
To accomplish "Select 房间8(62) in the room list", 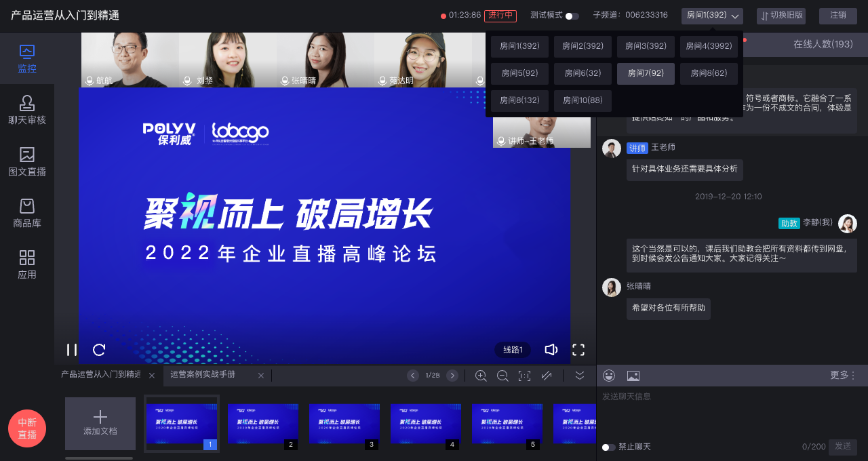I will click(709, 74).
